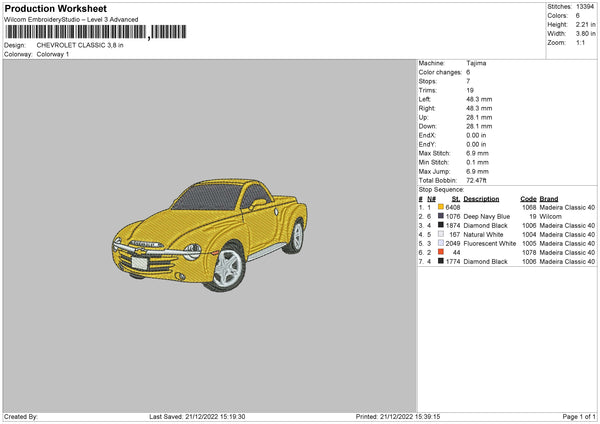Image resolution: width=600 pixels, height=424 pixels.
Task: Click the Brand column header
Action: pos(549,198)
